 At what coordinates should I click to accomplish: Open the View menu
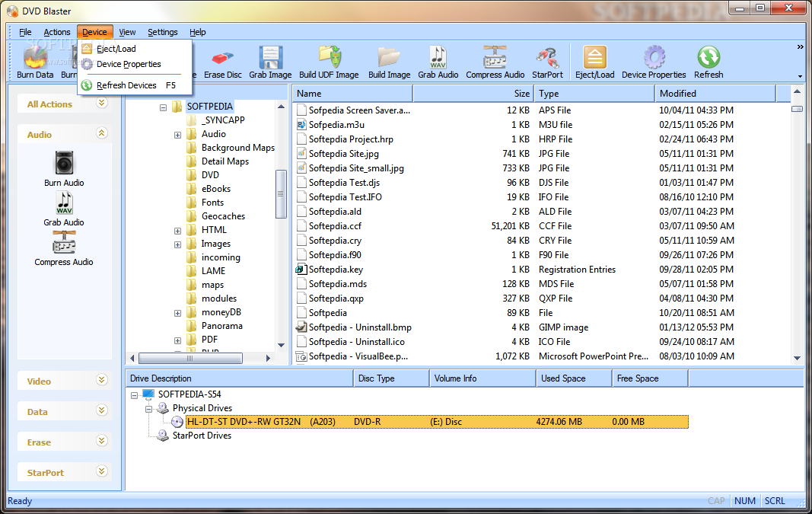coord(127,32)
